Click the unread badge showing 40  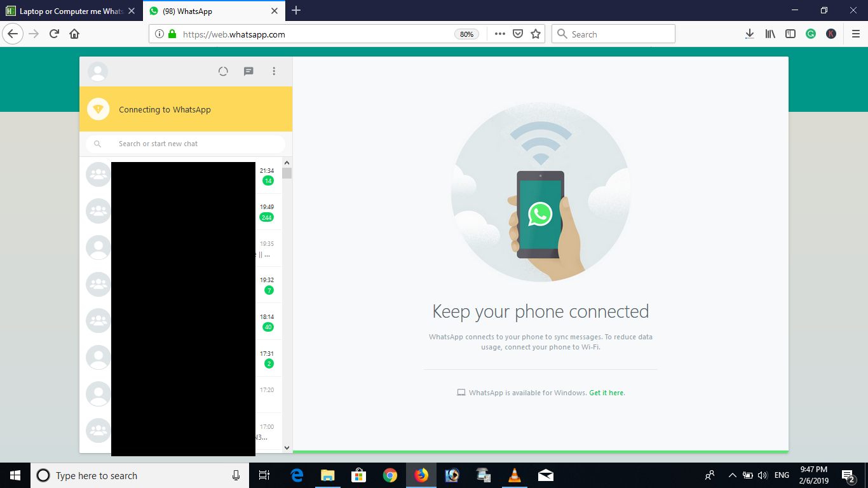pyautogui.click(x=268, y=327)
